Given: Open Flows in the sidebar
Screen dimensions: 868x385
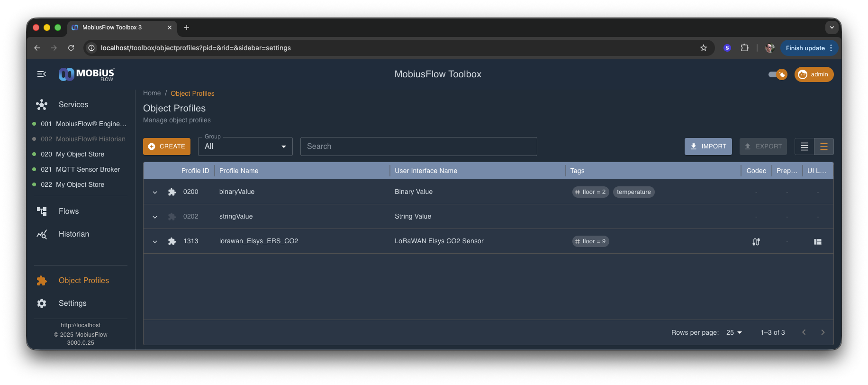Looking at the screenshot, I should 69,211.
